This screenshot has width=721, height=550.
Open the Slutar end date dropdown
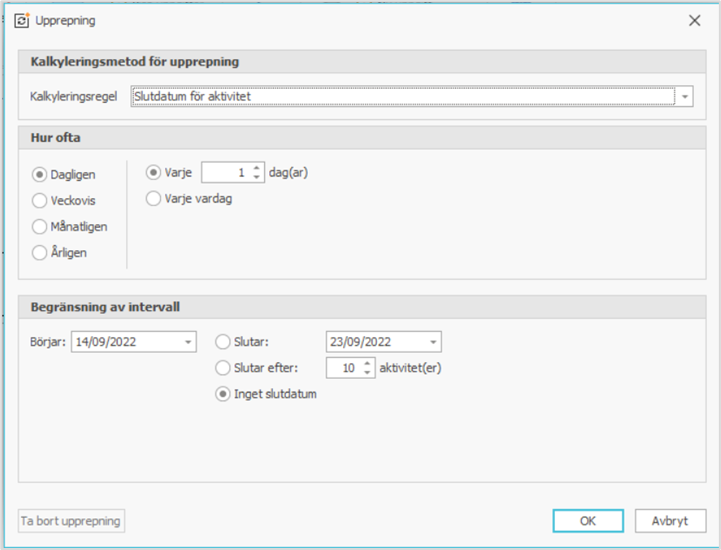(432, 342)
